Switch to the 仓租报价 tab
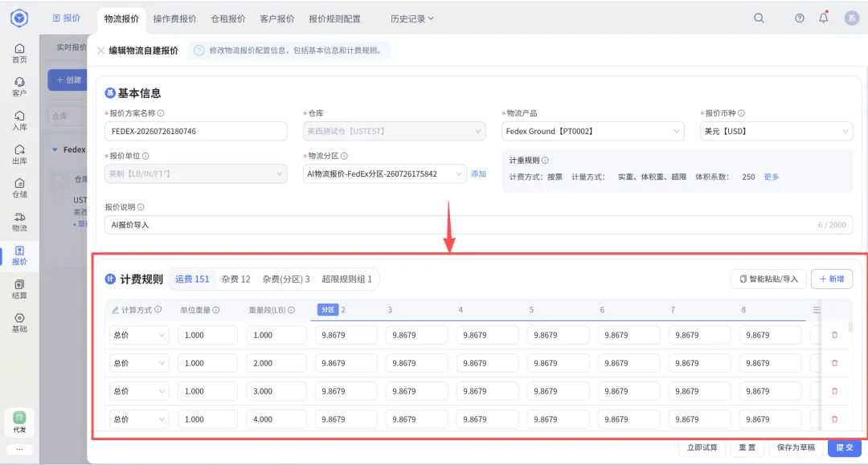 [x=228, y=18]
